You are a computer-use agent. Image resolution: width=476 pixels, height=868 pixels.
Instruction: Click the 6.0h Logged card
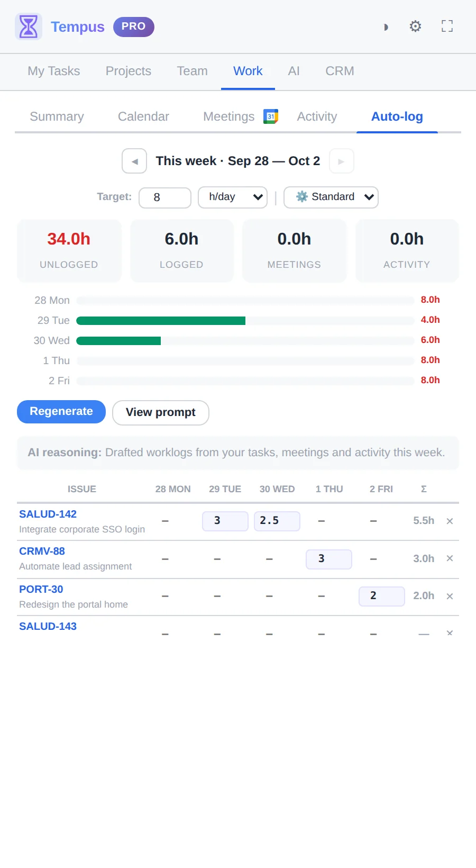click(x=181, y=250)
